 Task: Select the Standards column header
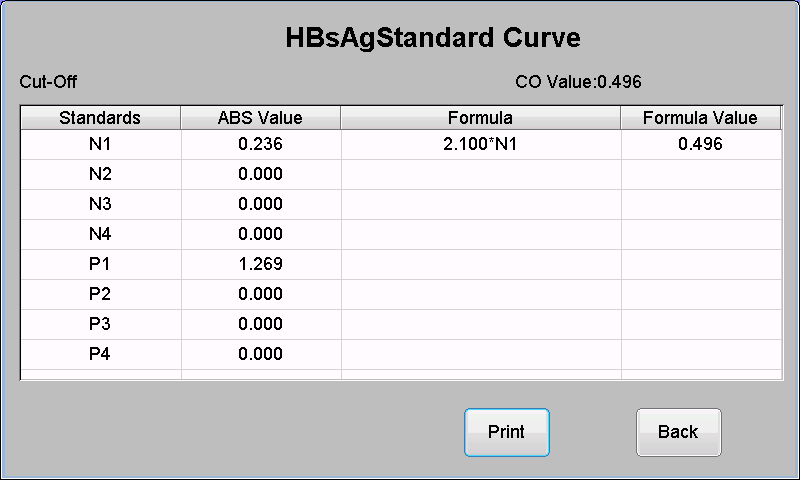(101, 118)
